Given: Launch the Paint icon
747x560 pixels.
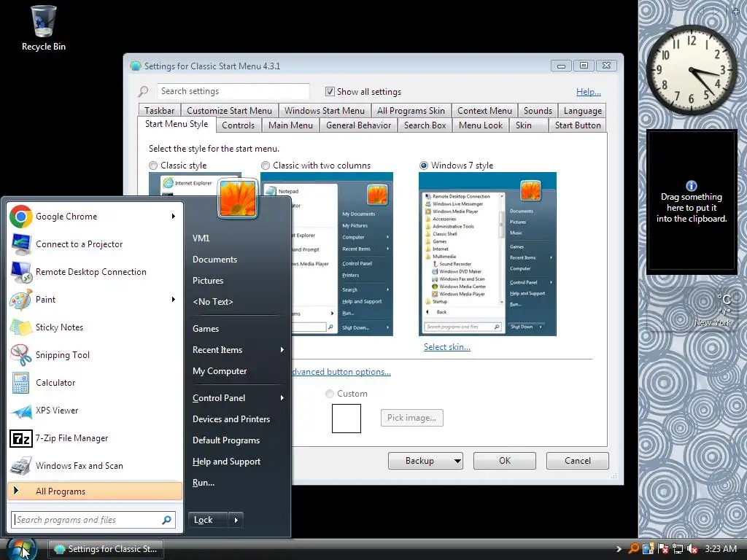Looking at the screenshot, I should point(21,300).
